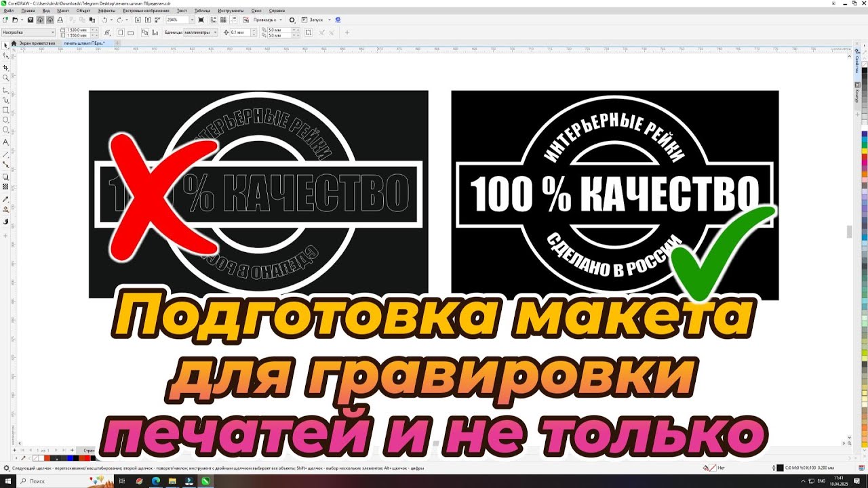Select the Drop Shadow tool

5,177
